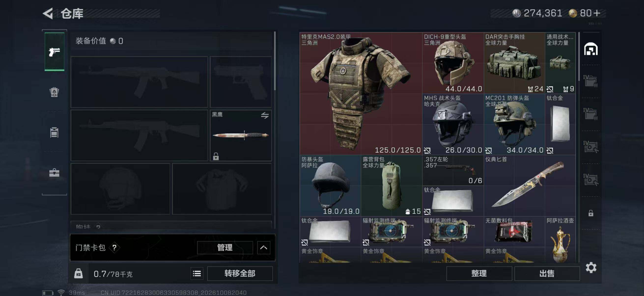Image resolution: width=644 pixels, height=296 pixels.
Task: Open the backpack tab in left sidebar
Action: 54,92
